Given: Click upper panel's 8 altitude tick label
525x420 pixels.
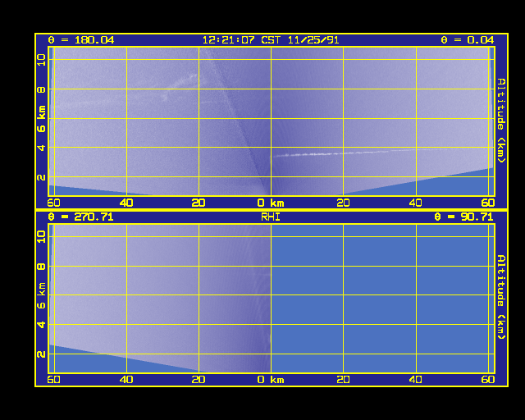Looking at the screenshot, I should click(41, 89).
